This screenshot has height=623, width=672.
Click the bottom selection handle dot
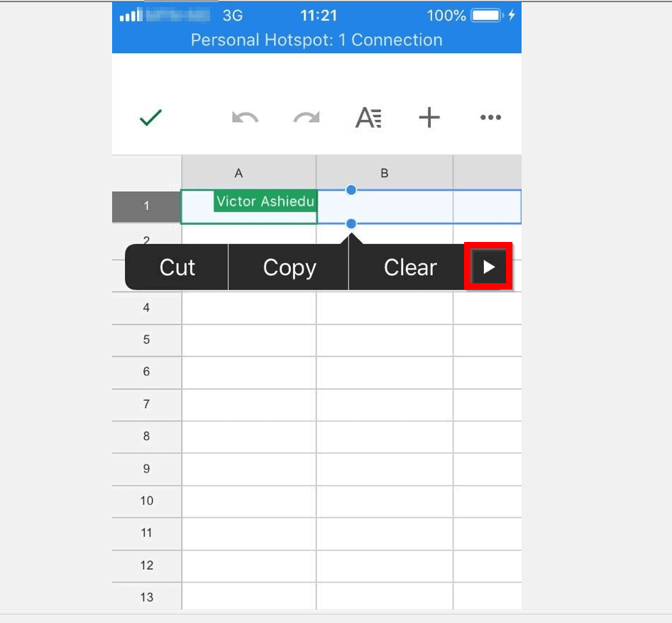[351, 224]
